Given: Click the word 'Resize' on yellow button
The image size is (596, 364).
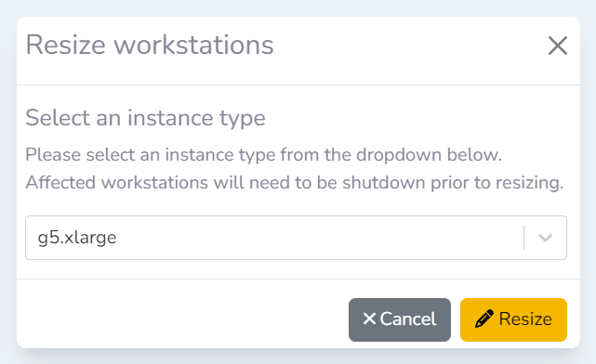Looking at the screenshot, I should coord(525,319).
